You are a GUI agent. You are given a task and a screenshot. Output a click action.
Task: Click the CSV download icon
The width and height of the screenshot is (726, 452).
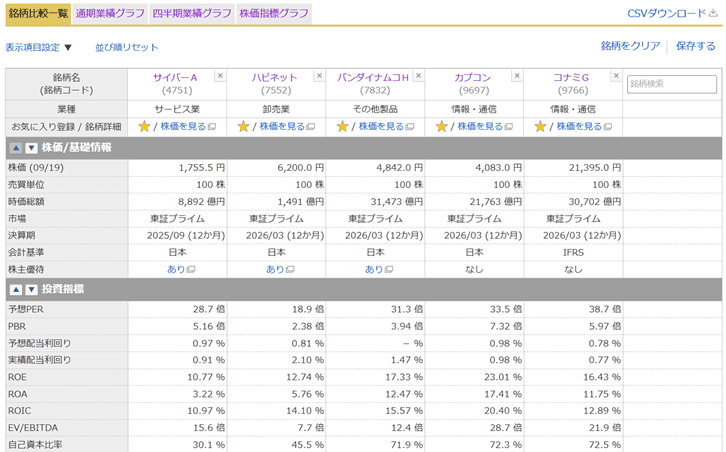[x=713, y=13]
